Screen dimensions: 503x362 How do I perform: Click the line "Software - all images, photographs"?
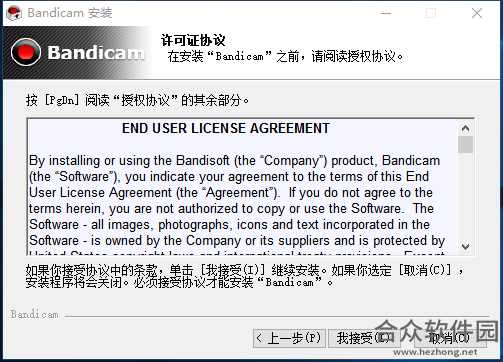pos(229,225)
